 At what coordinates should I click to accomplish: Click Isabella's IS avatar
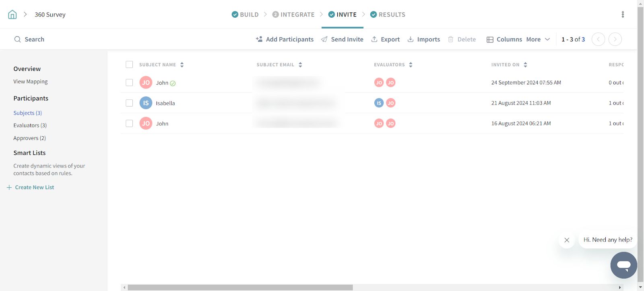tap(146, 103)
